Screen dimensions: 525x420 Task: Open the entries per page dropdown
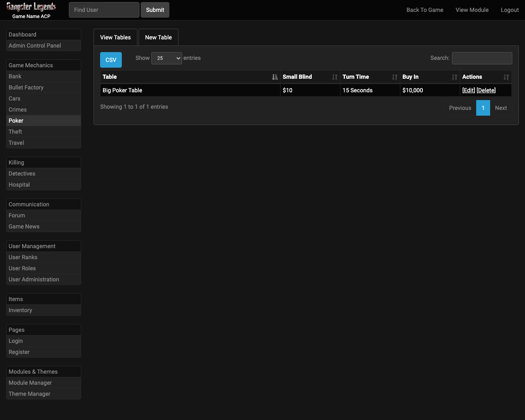pos(167,58)
